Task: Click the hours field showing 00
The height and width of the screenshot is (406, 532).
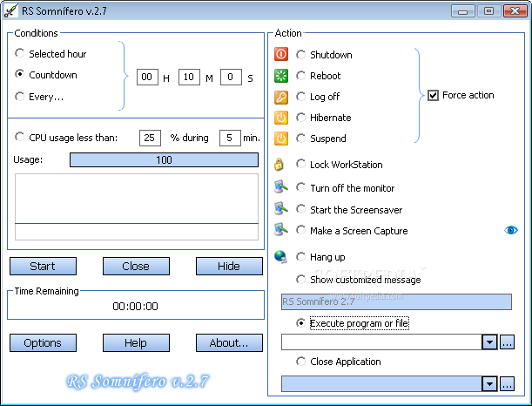Action: [x=147, y=77]
